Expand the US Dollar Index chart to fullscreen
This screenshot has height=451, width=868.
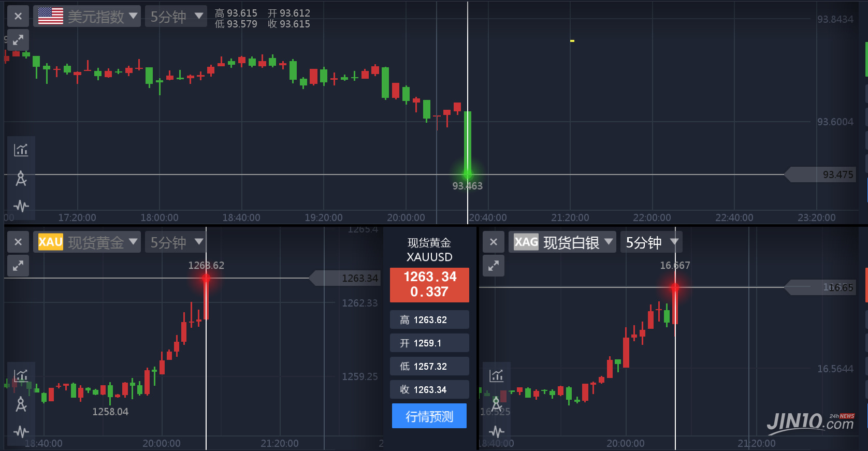click(x=18, y=40)
